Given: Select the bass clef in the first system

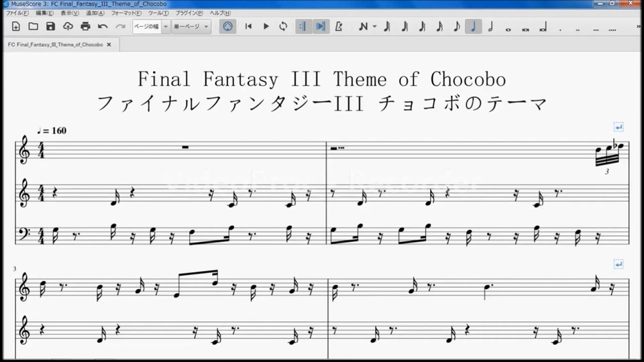Looking at the screenshot, I should tap(25, 235).
